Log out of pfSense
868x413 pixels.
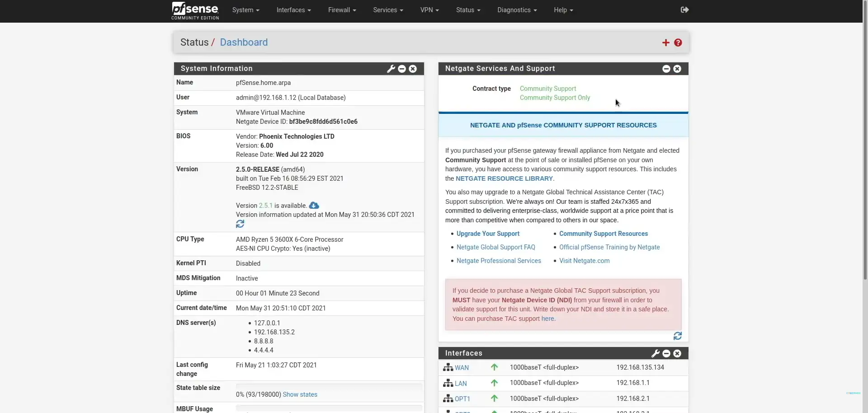[684, 9]
